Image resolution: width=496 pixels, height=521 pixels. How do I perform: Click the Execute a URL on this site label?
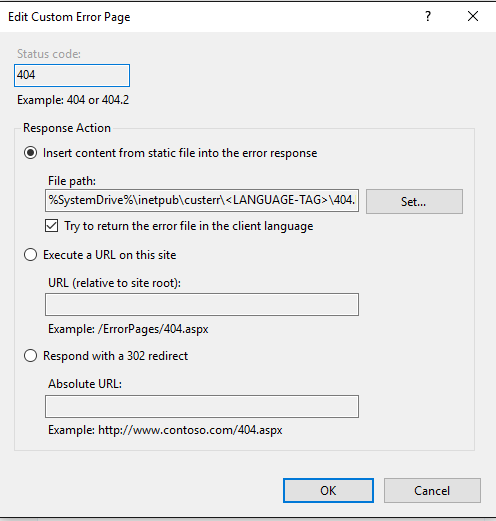[110, 255]
